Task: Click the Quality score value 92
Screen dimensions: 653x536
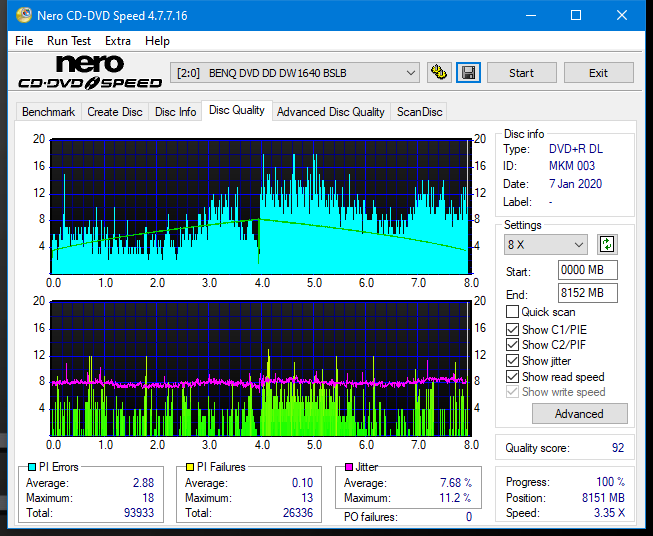Action: coord(618,448)
